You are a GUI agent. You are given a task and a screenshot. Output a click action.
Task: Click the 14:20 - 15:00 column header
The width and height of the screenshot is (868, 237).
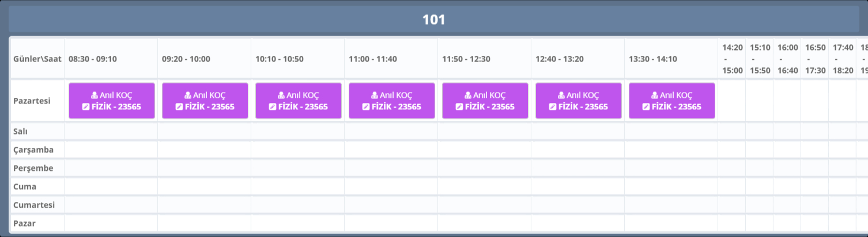coord(732,59)
